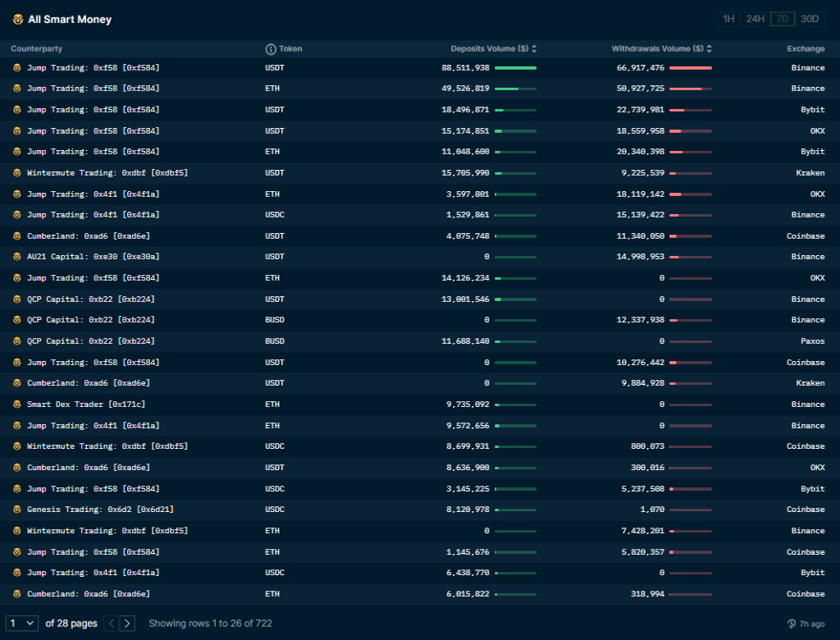This screenshot has height=640, width=840.
Task: Click the deposit volume bar for Jump Trading USDT
Action: (517, 68)
